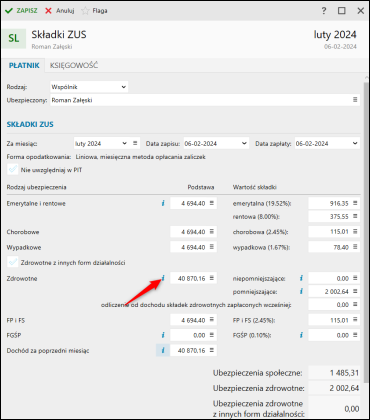This screenshot has height=420, width=370.
Task: Switch to the KSIĘGOWOŚĆ tab
Action: [74, 65]
